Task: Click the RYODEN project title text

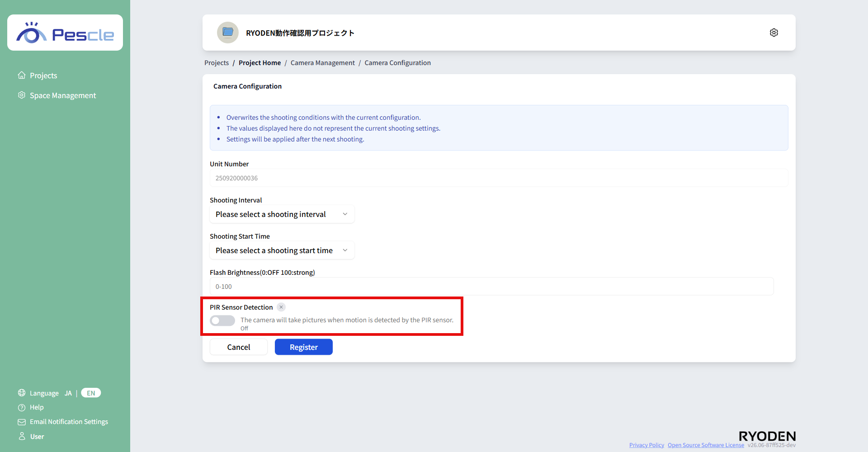Action: (300, 33)
